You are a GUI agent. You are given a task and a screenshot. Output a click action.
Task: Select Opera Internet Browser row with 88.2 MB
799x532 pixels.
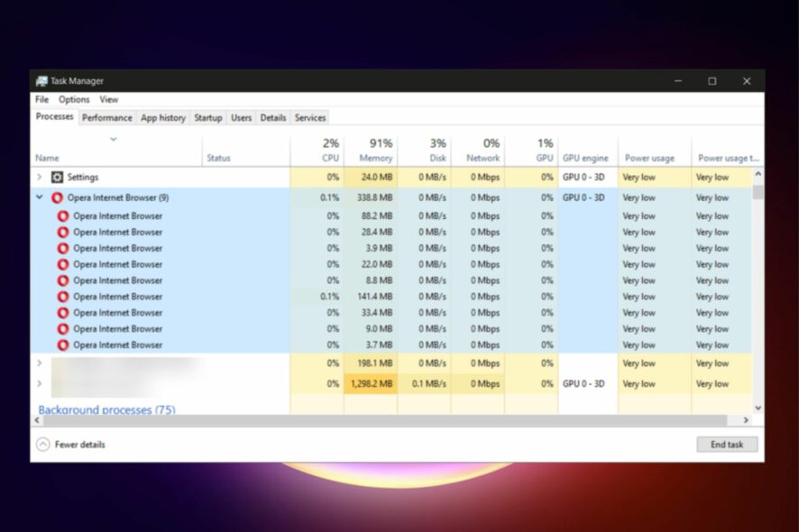tap(390, 216)
